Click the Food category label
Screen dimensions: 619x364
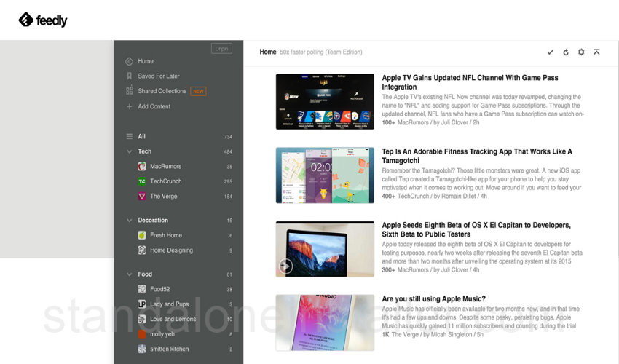(145, 274)
